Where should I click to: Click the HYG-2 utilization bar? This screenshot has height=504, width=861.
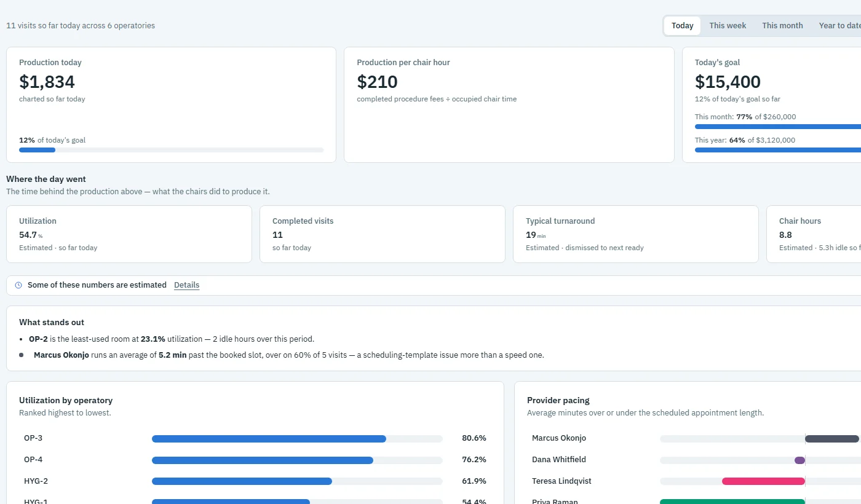point(297,482)
